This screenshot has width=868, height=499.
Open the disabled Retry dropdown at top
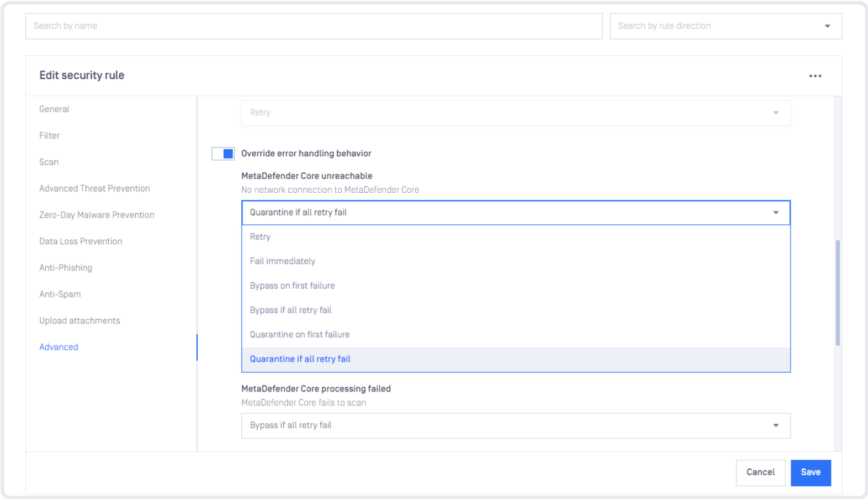coord(516,113)
